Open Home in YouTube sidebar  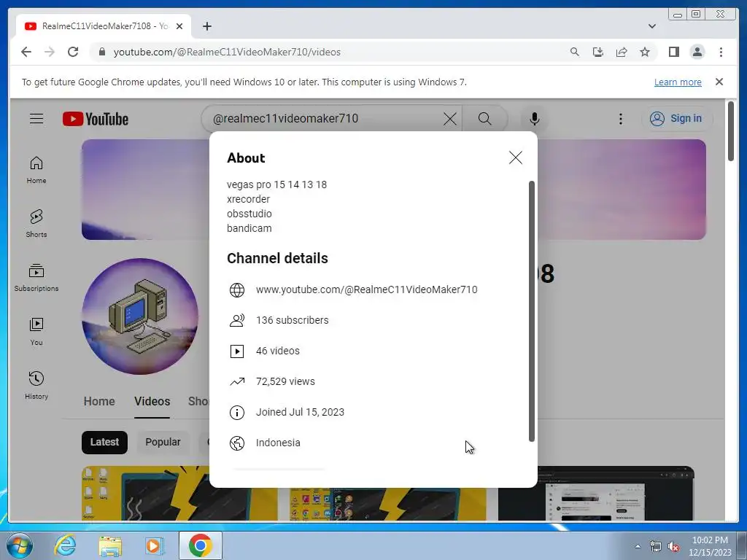coord(36,170)
